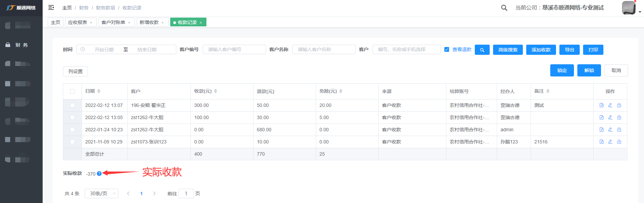Click the 高级搜索 button
Image resolution: width=644 pixels, height=203 pixels.
coord(508,50)
